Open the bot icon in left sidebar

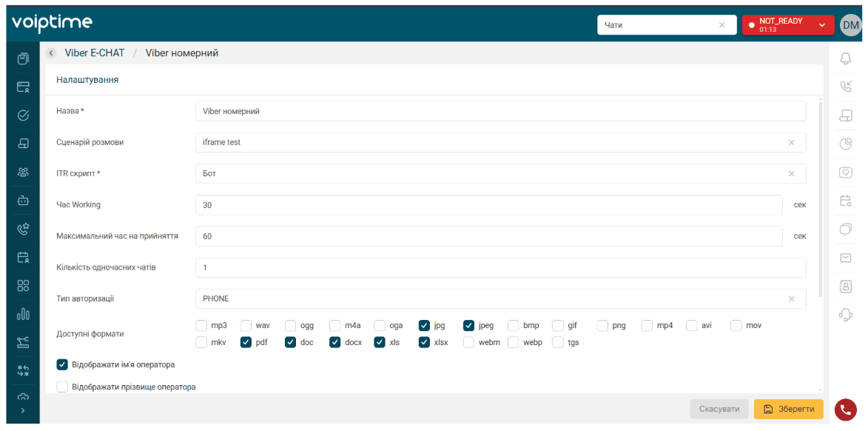point(23,201)
